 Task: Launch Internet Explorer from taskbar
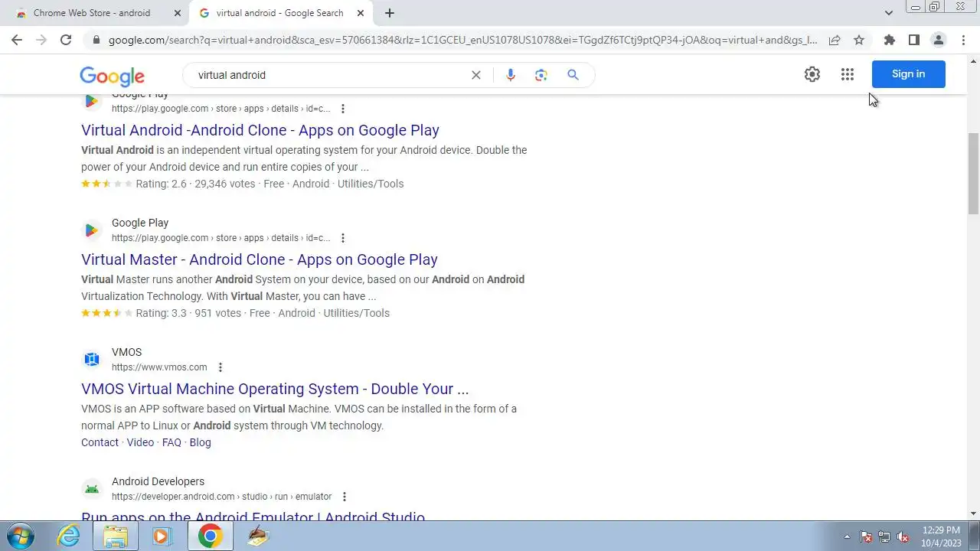(69, 536)
